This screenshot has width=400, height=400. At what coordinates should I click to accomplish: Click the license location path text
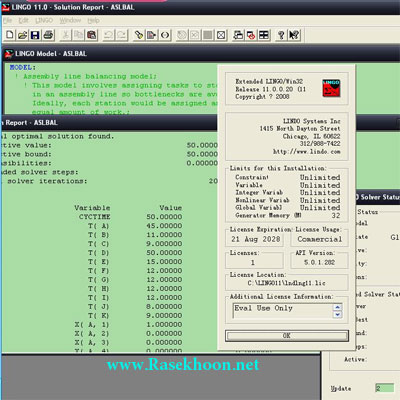pos(287,283)
